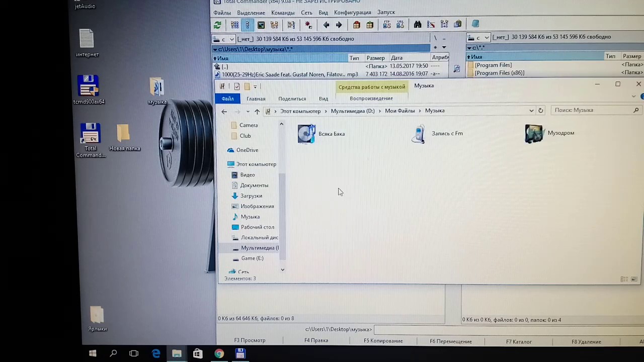Screen dimensions: 644x362
Task: Expand Explorer address bar history dropdown
Action: (531, 111)
